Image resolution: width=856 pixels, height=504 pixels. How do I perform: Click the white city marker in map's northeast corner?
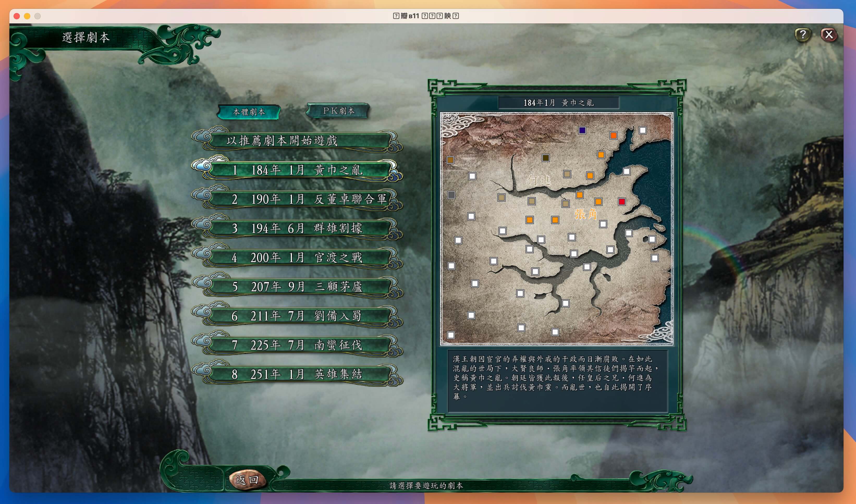[643, 130]
